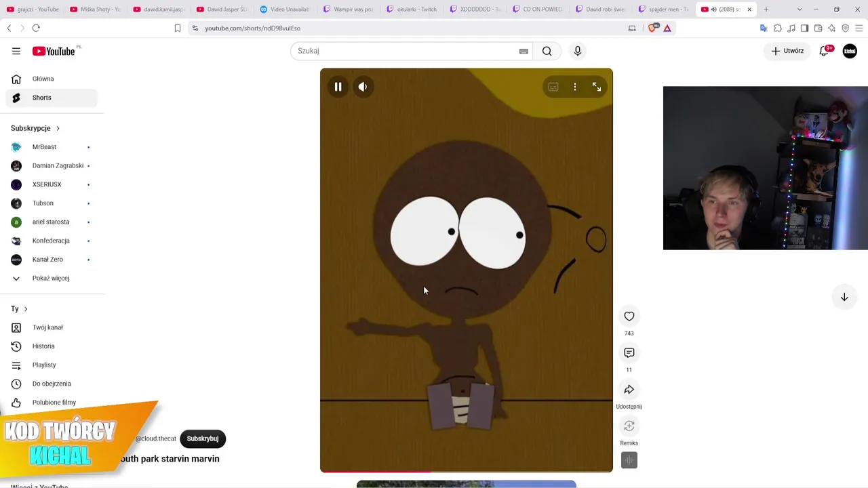This screenshot has width=868, height=488.
Task: Open the MrBeast subscription channel
Action: 51,147
